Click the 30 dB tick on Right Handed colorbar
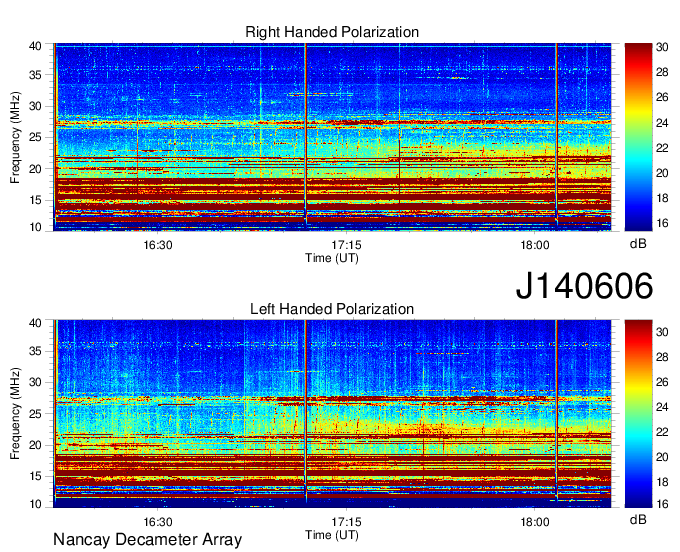 point(662,47)
